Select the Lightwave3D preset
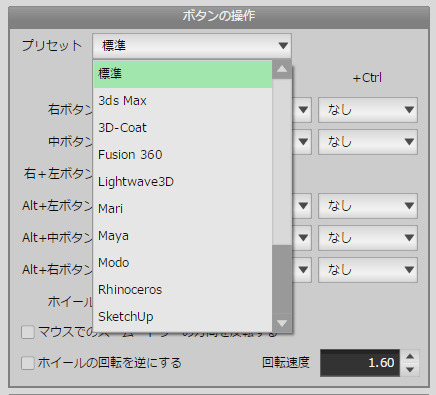 tap(183, 182)
